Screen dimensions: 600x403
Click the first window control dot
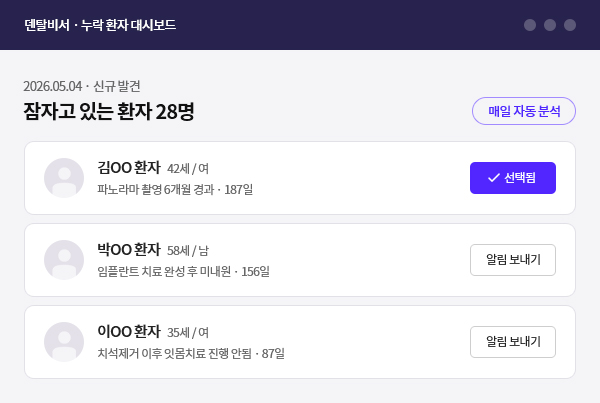pyautogui.click(x=530, y=25)
